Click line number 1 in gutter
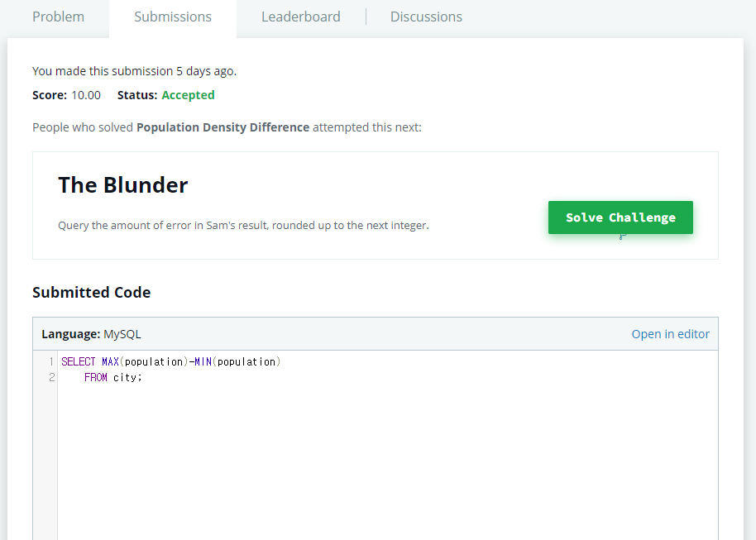This screenshot has height=540, width=756. click(51, 361)
